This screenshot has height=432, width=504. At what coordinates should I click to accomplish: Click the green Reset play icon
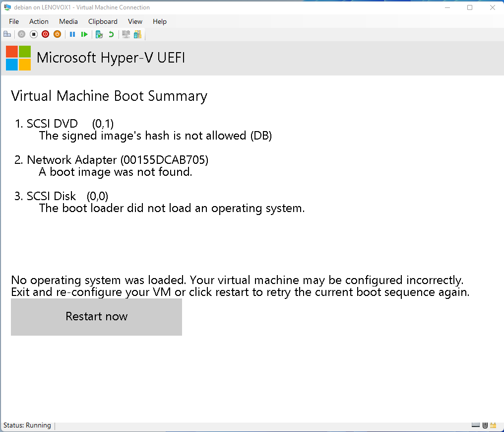pos(84,34)
